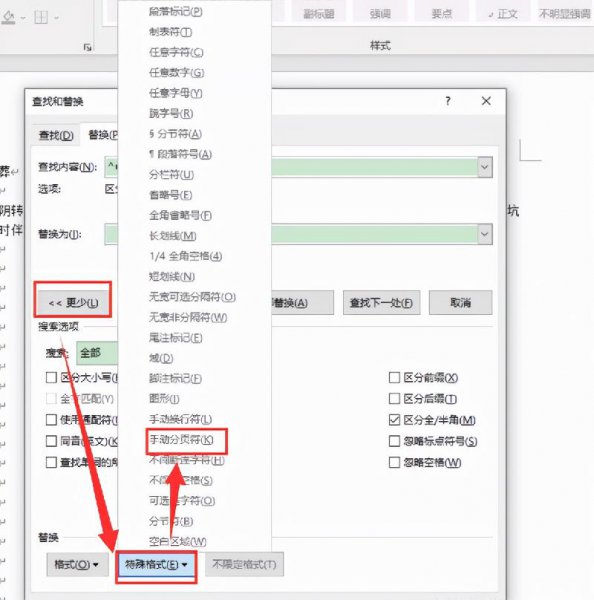Choose ¶ 段落符号(A) menu item
This screenshot has width=594, height=600.
(x=180, y=154)
